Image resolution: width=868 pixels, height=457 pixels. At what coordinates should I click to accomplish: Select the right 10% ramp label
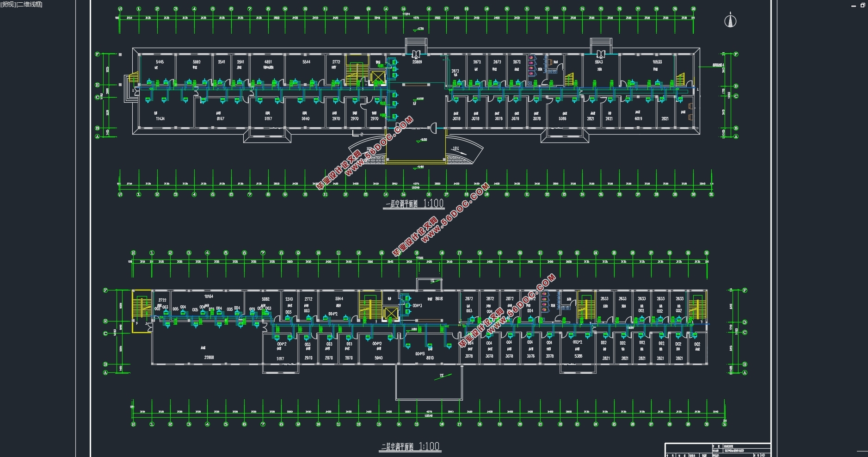(456, 149)
